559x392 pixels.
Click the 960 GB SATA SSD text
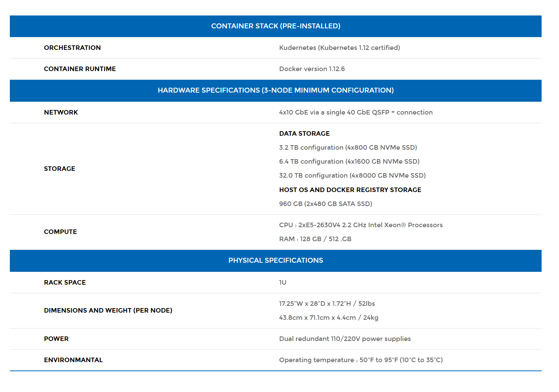pyautogui.click(x=325, y=204)
